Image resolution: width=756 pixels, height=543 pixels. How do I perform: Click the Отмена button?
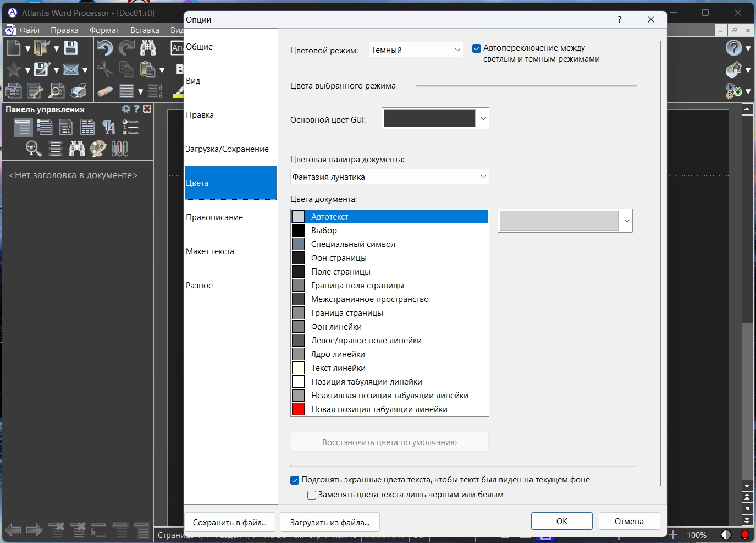point(629,522)
